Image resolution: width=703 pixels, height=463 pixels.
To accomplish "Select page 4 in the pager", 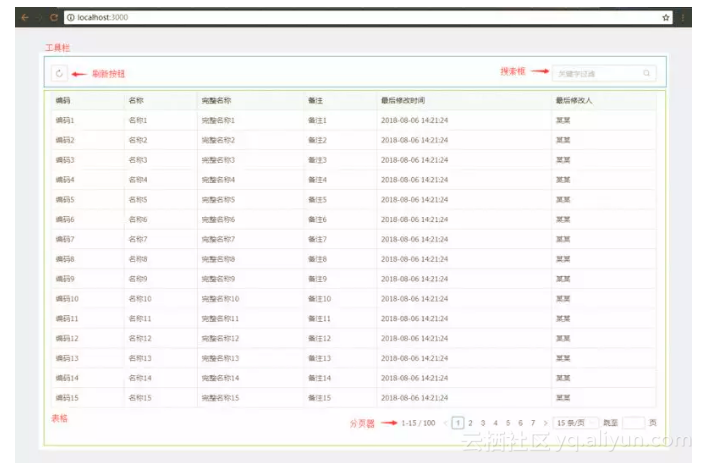I will 495,423.
